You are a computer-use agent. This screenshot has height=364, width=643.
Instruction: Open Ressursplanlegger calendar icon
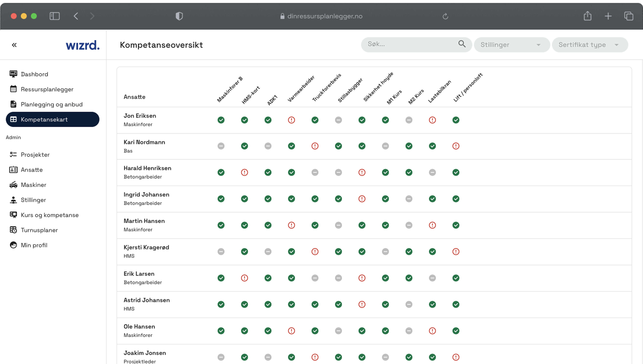coord(13,89)
